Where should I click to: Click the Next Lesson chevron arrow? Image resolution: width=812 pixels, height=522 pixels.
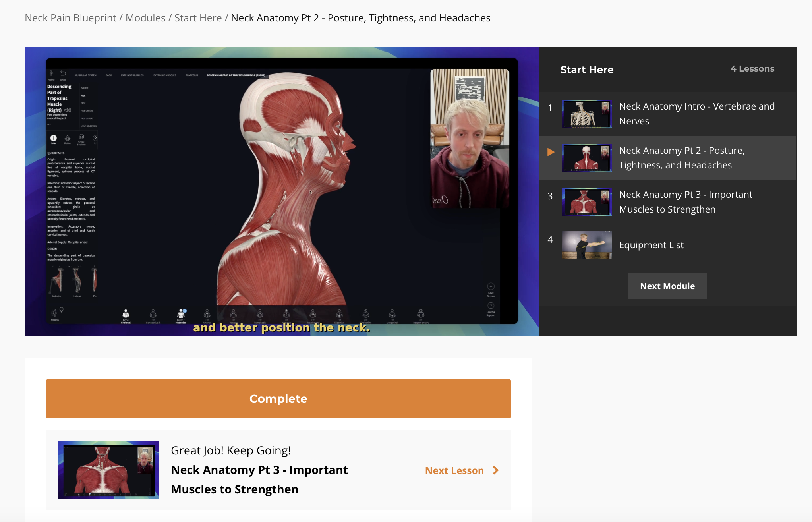tap(495, 470)
